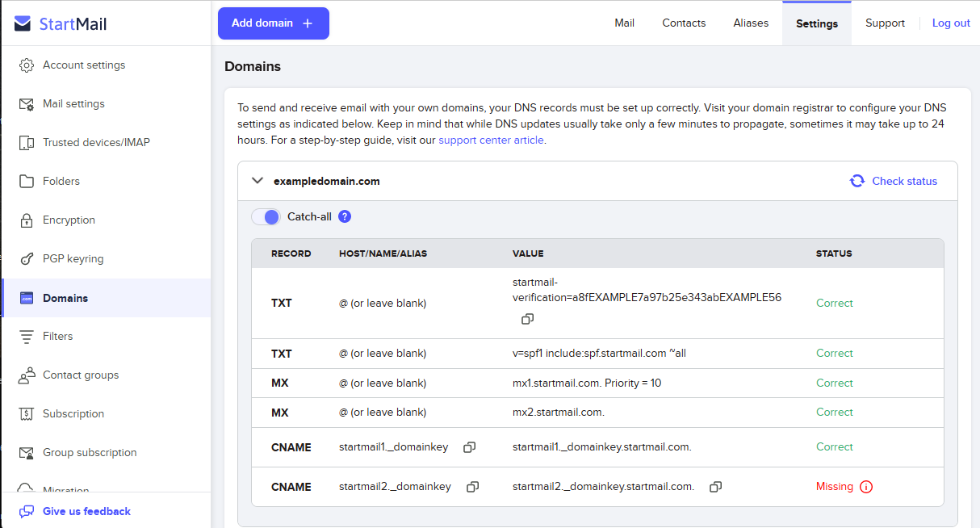Copy the startmail-verification TXT value
980x528 pixels.
click(527, 319)
